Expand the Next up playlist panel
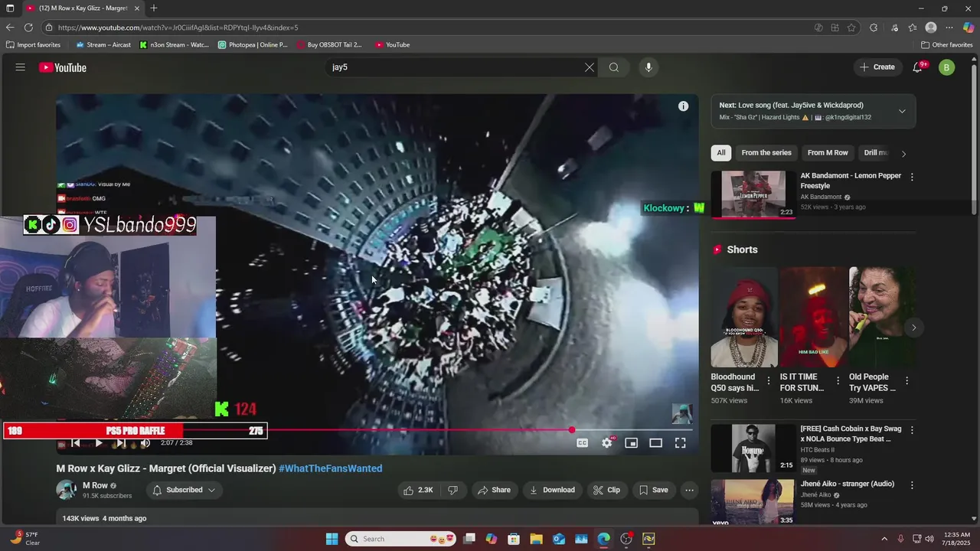 (902, 111)
